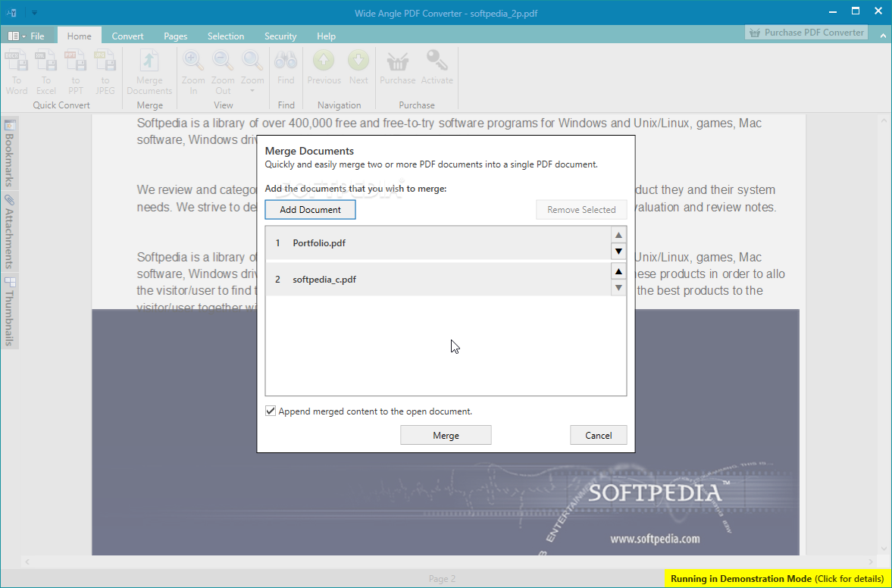
Task: Open the Attachments side panel
Action: (9, 231)
